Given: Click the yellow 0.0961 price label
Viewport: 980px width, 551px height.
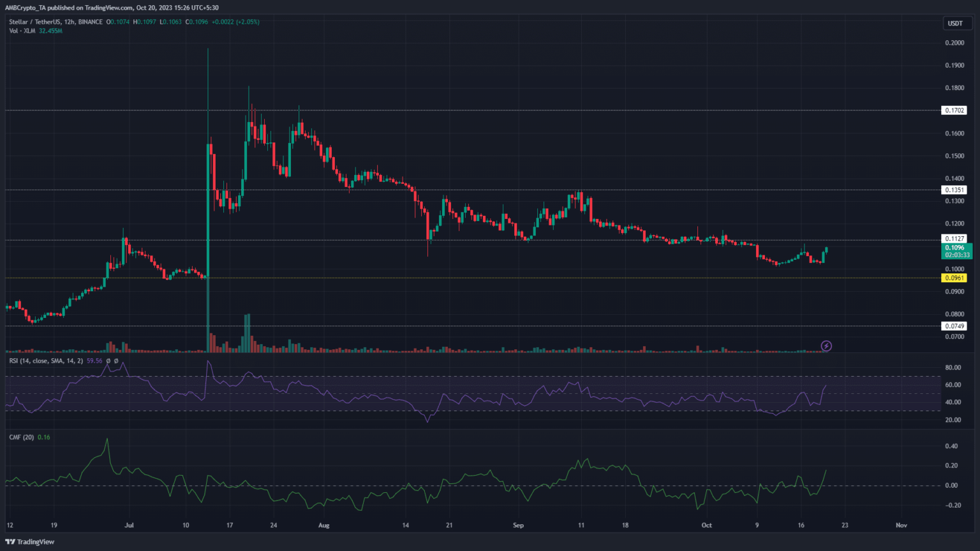Looking at the screenshot, I should tap(954, 278).
